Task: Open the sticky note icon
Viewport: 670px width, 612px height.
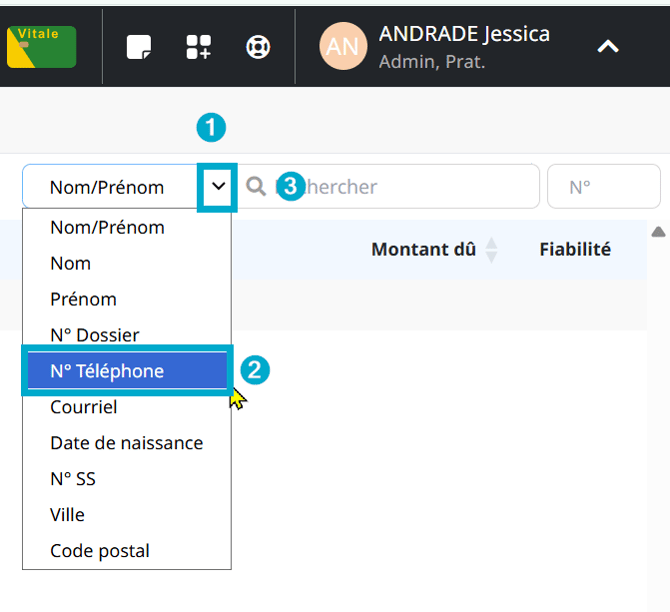Action: pyautogui.click(x=140, y=47)
